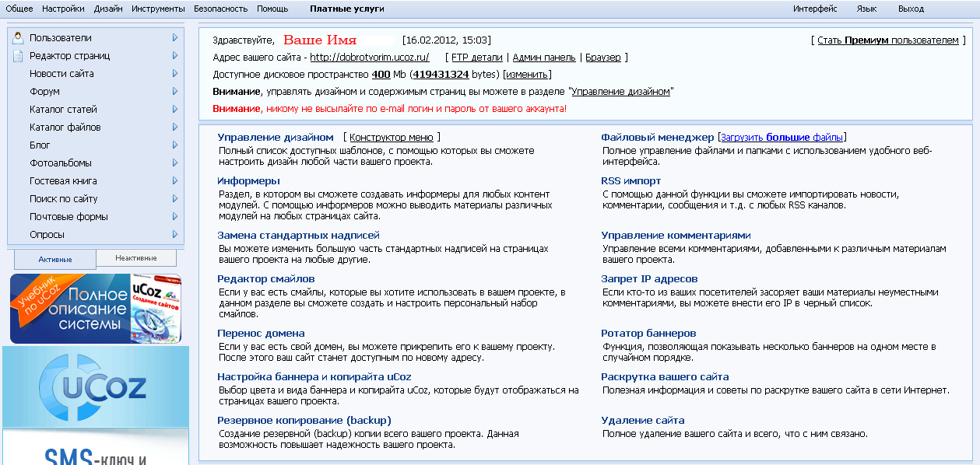Open the Блог module

(x=40, y=145)
